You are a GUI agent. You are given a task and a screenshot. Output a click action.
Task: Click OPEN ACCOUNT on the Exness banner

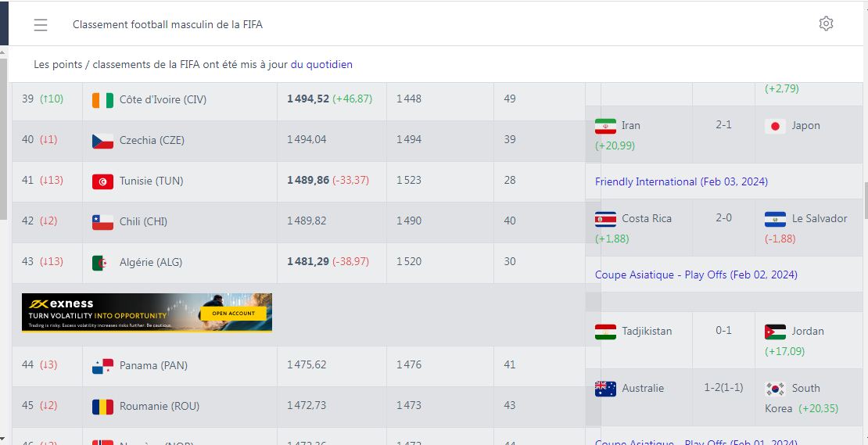(x=233, y=313)
